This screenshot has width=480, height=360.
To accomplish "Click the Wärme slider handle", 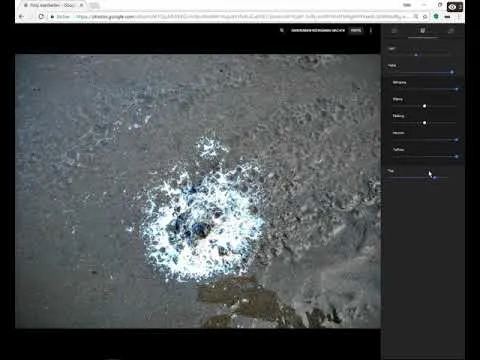I will 424,106.
